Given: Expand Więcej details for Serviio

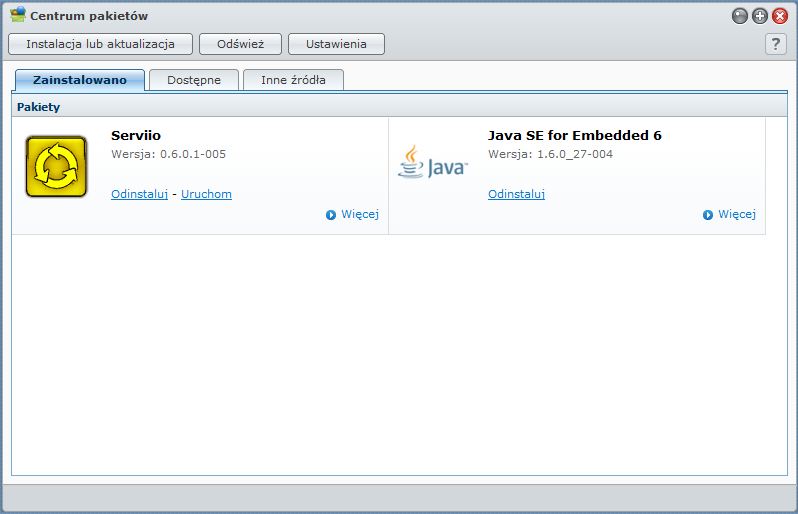Looking at the screenshot, I should pos(352,214).
